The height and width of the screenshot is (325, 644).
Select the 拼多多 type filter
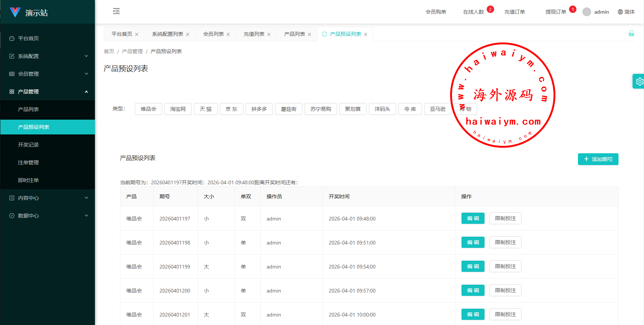click(259, 109)
